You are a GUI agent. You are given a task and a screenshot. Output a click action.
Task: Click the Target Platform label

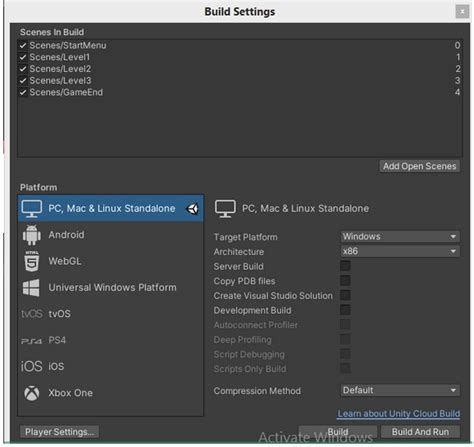[x=246, y=237]
